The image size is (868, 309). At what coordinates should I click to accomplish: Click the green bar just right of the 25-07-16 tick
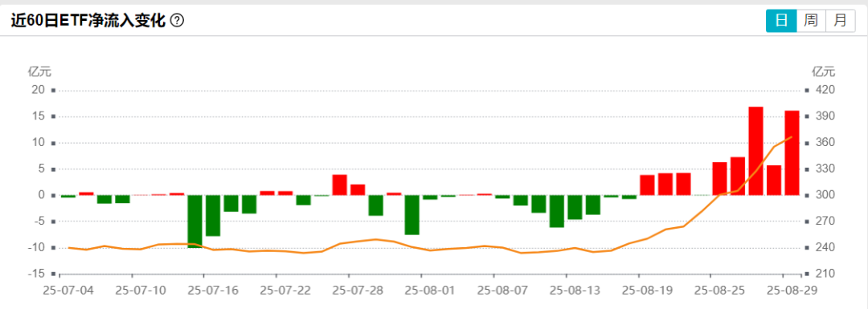coord(213,216)
